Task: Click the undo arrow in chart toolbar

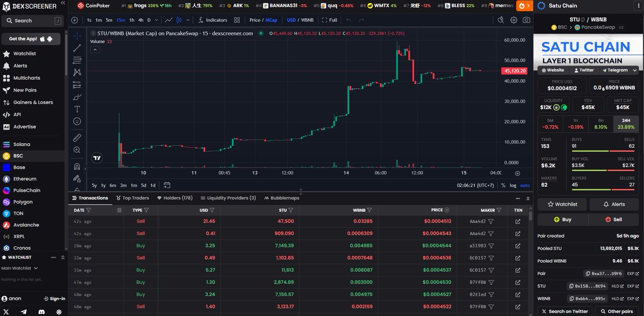Action: pyautogui.click(x=348, y=20)
